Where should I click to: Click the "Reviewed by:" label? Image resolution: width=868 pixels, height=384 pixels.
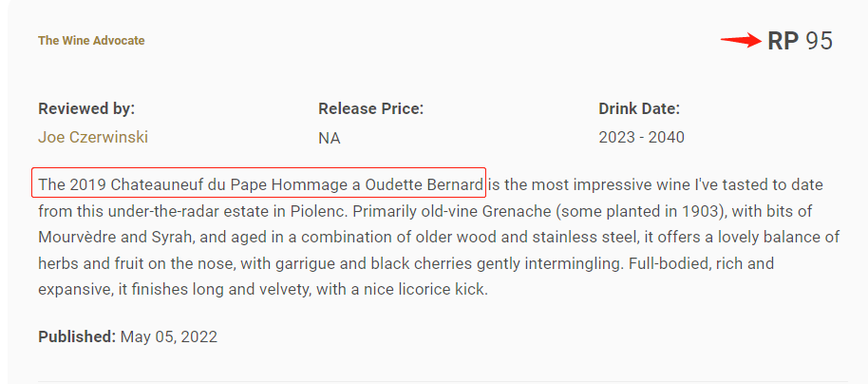(x=86, y=108)
